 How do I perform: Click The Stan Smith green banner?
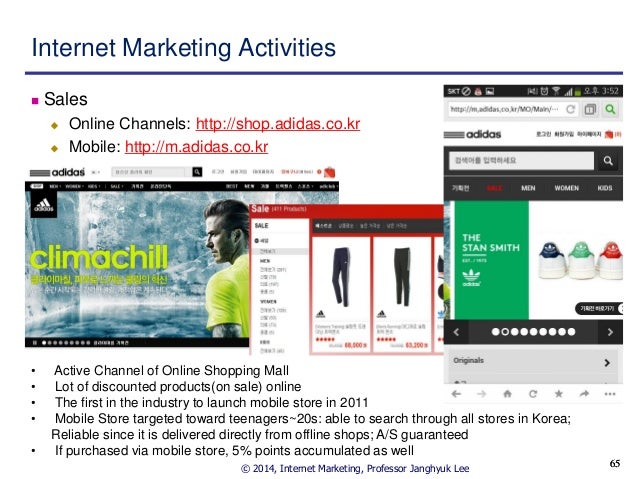pos(492,260)
